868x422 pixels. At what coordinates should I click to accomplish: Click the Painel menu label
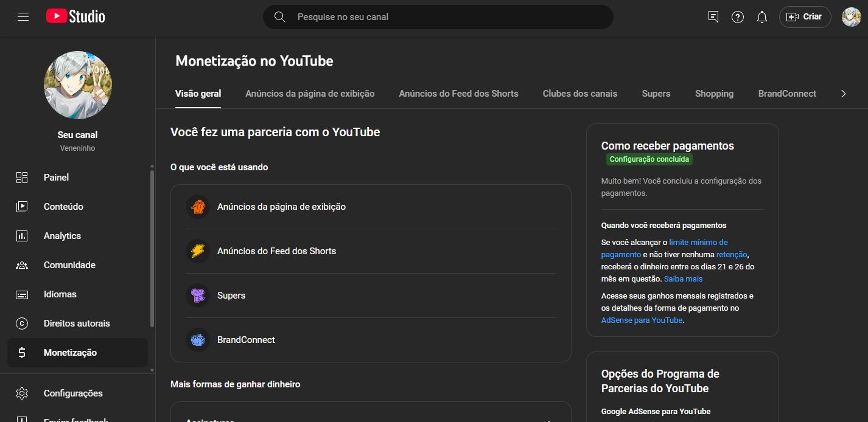(56, 178)
